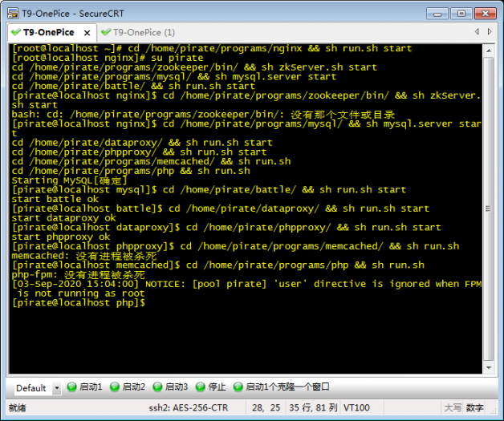Click the 数字 num lock indicator
Viewport: 504px width, 421px height.
(x=475, y=408)
